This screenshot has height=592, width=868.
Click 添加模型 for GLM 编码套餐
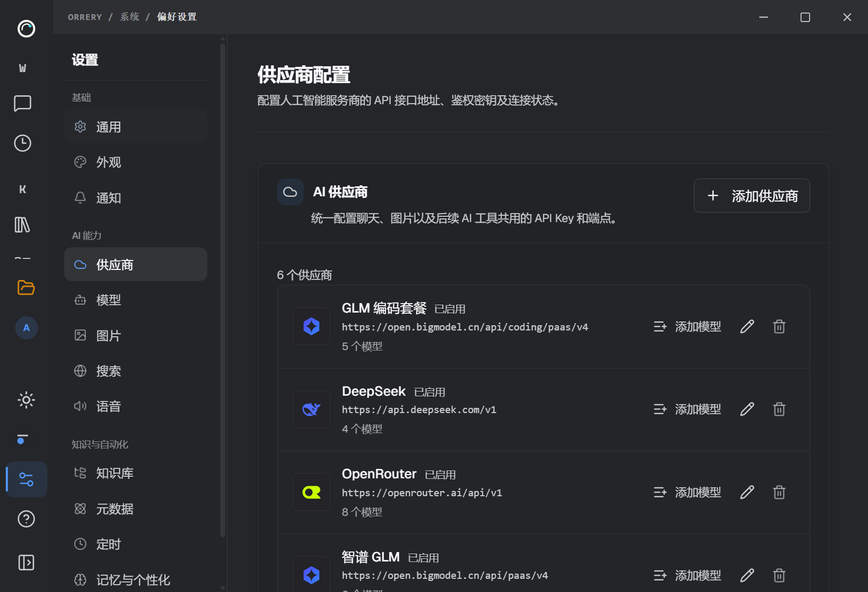click(687, 327)
